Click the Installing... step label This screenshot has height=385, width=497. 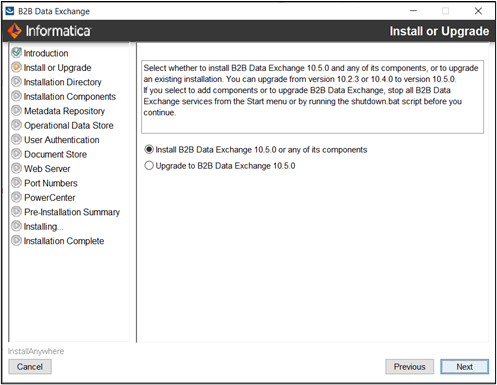tap(44, 227)
